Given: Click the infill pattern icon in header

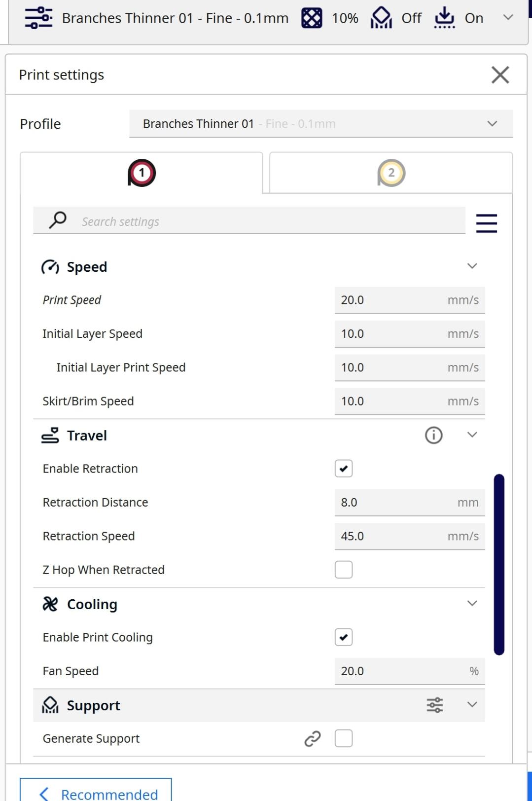Looking at the screenshot, I should click(x=312, y=18).
